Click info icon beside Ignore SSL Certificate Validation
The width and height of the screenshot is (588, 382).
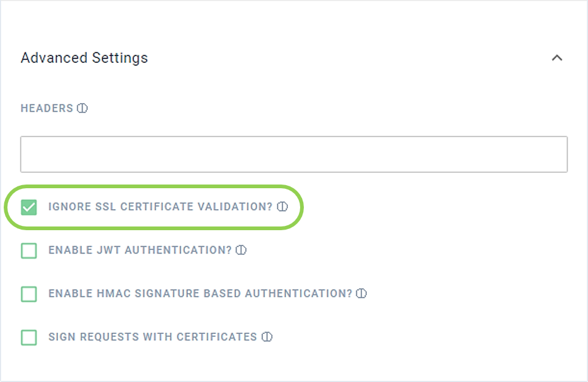point(282,207)
